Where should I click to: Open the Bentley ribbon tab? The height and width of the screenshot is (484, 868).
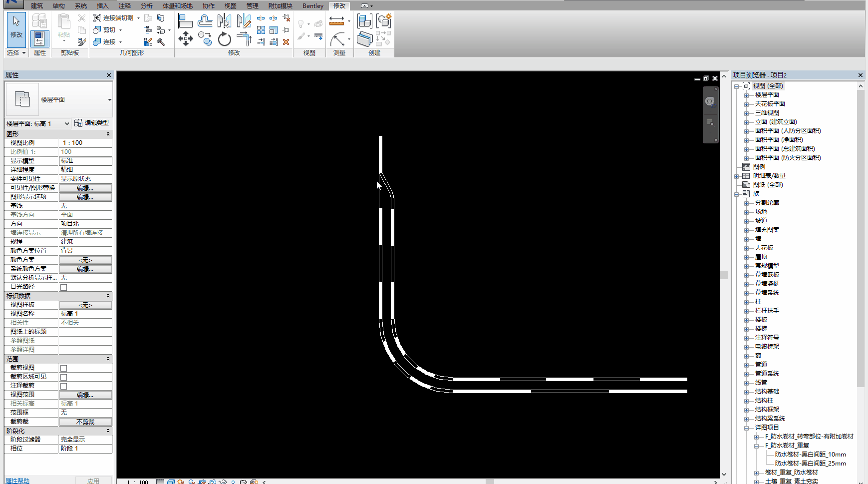pos(313,6)
